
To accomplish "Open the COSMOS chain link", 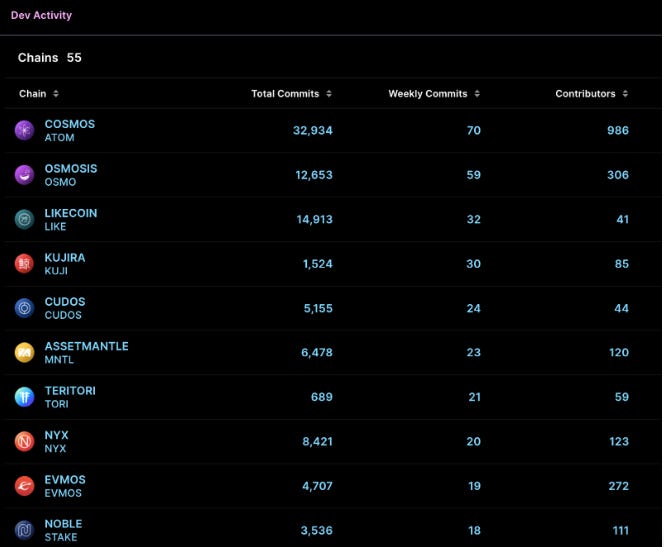I will click(x=70, y=124).
